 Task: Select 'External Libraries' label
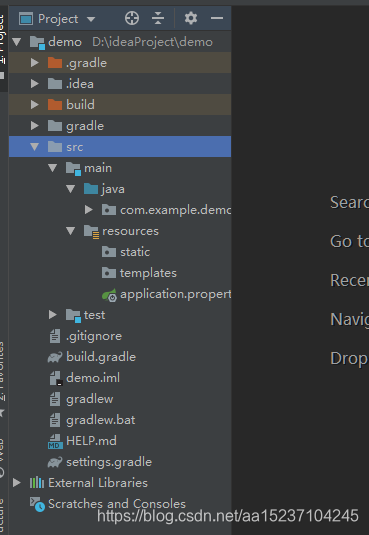click(98, 483)
